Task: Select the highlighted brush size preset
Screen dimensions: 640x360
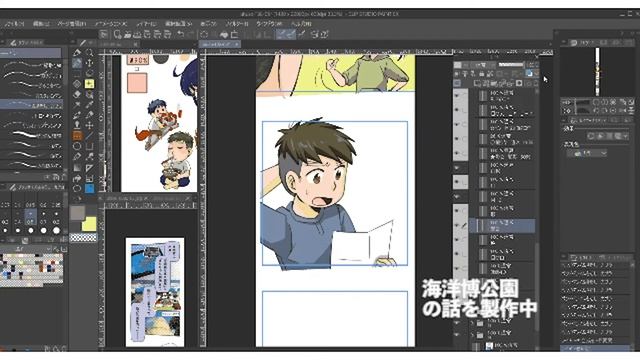Action: (31, 217)
